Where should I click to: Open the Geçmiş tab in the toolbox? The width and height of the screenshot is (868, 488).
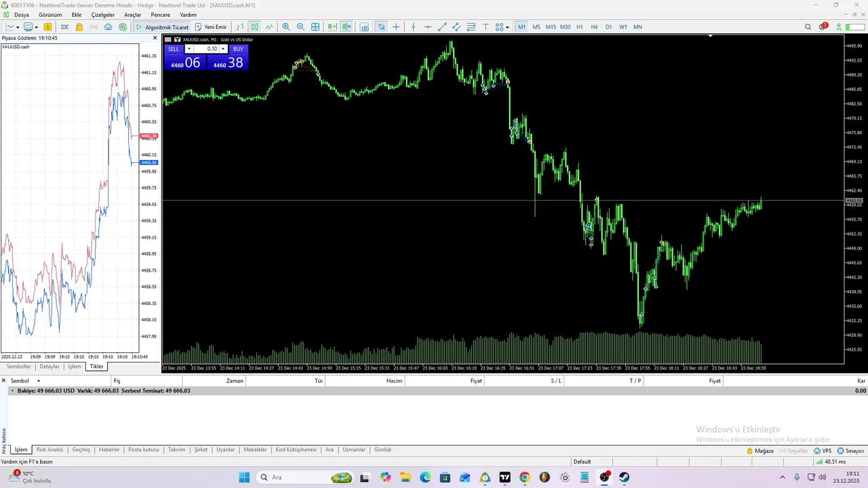(81, 450)
